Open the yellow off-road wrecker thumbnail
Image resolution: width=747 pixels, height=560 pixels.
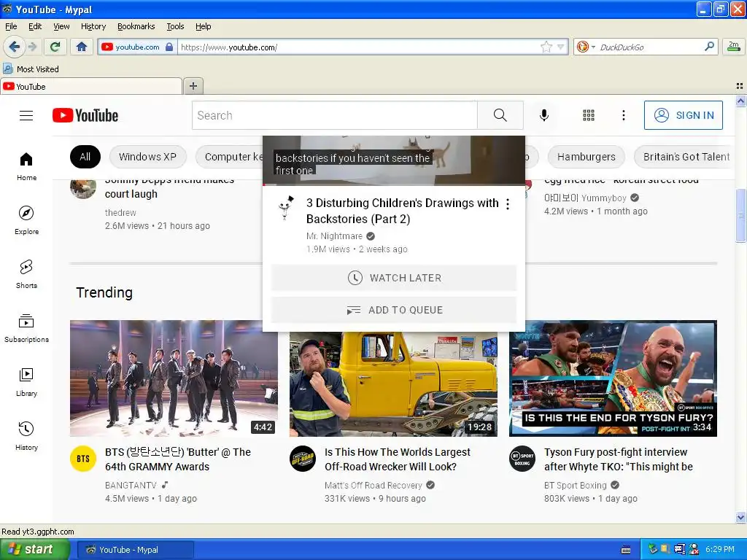pyautogui.click(x=393, y=384)
